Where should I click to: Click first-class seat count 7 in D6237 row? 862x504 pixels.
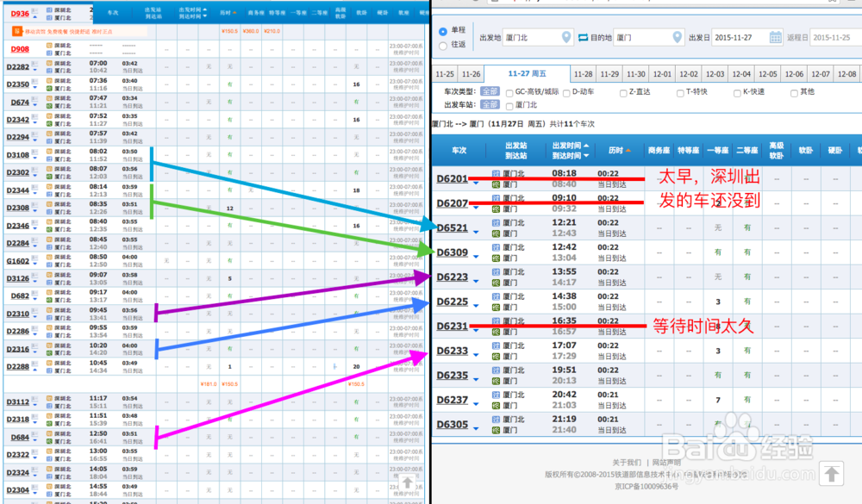click(717, 400)
